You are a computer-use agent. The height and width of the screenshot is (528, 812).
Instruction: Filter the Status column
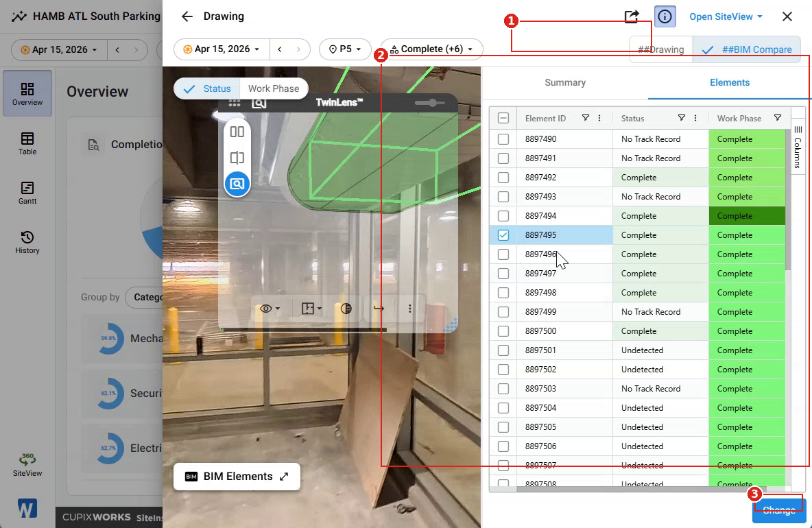click(x=682, y=118)
